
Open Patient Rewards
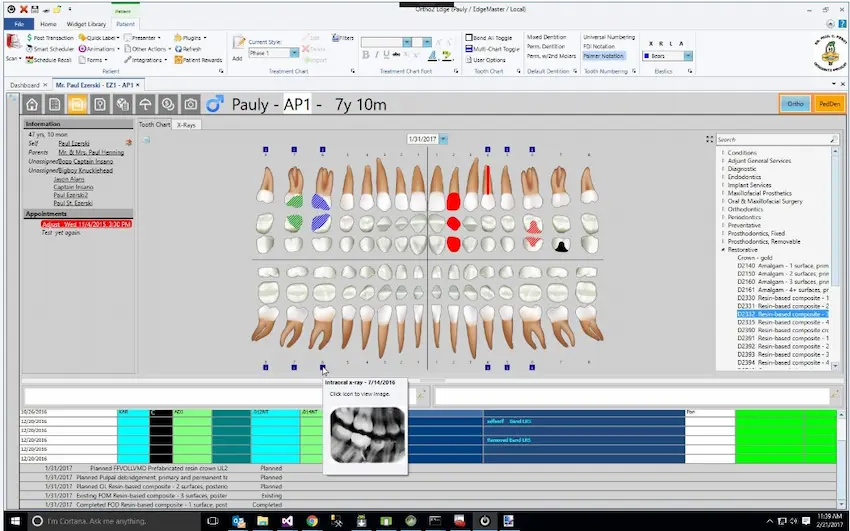click(x=198, y=60)
